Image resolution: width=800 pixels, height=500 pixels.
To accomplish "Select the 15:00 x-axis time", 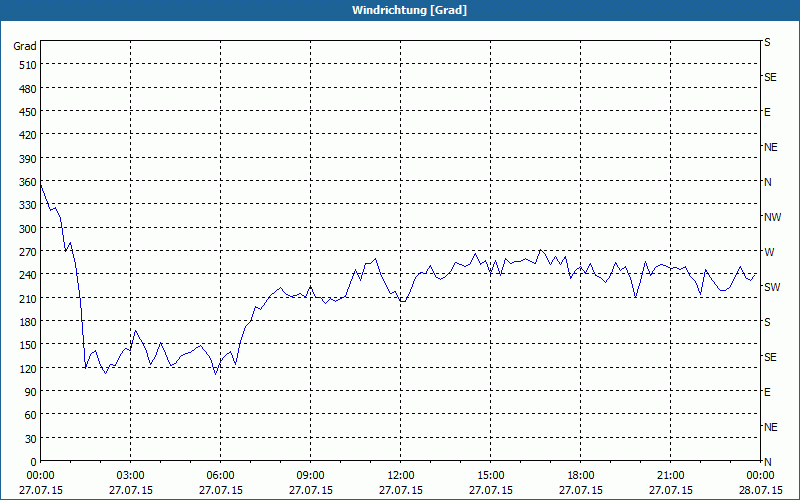I will click(490, 476).
